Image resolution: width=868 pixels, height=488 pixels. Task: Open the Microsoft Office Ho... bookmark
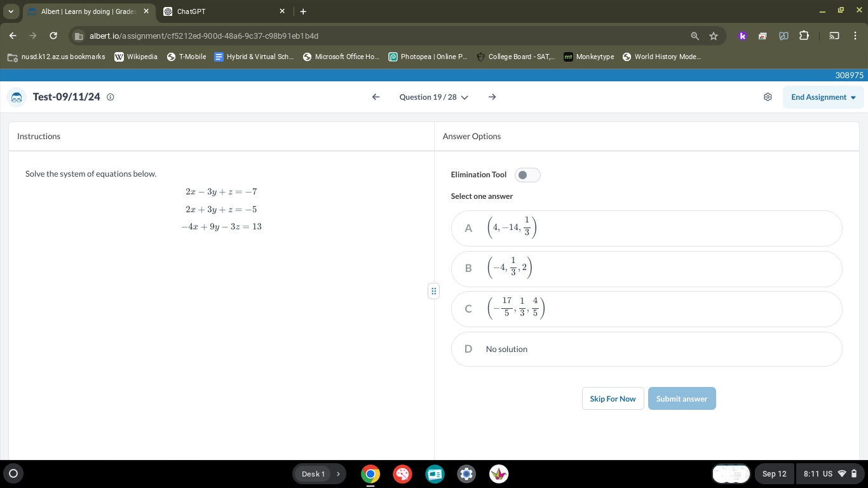click(341, 57)
